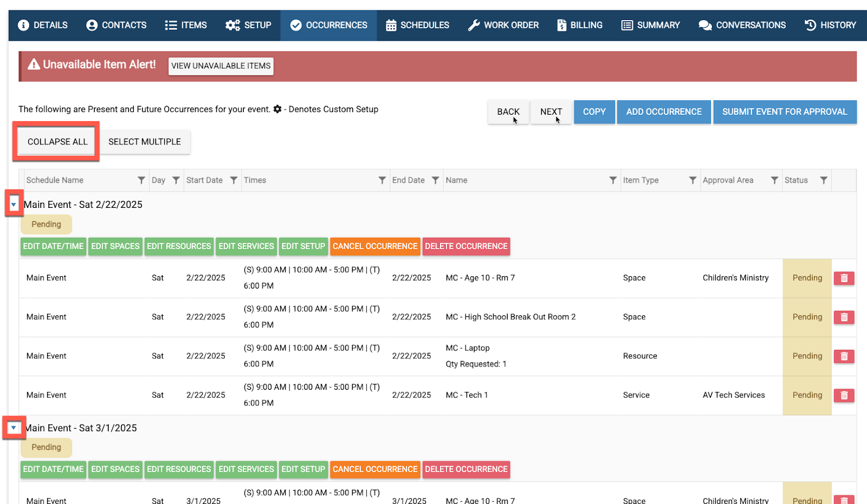Open View Unavailable Items
The image size is (867, 504).
221,66
